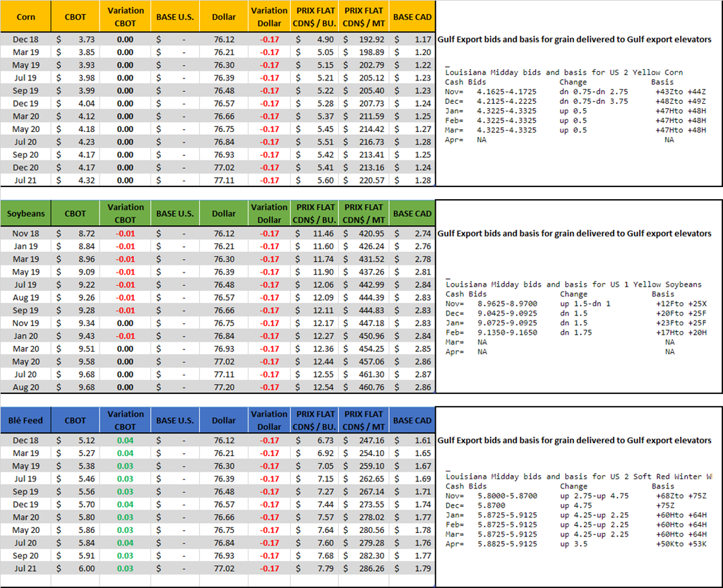Select the orange "Corn" table header cell
The width and height of the screenshot is (723, 588).
25,16
